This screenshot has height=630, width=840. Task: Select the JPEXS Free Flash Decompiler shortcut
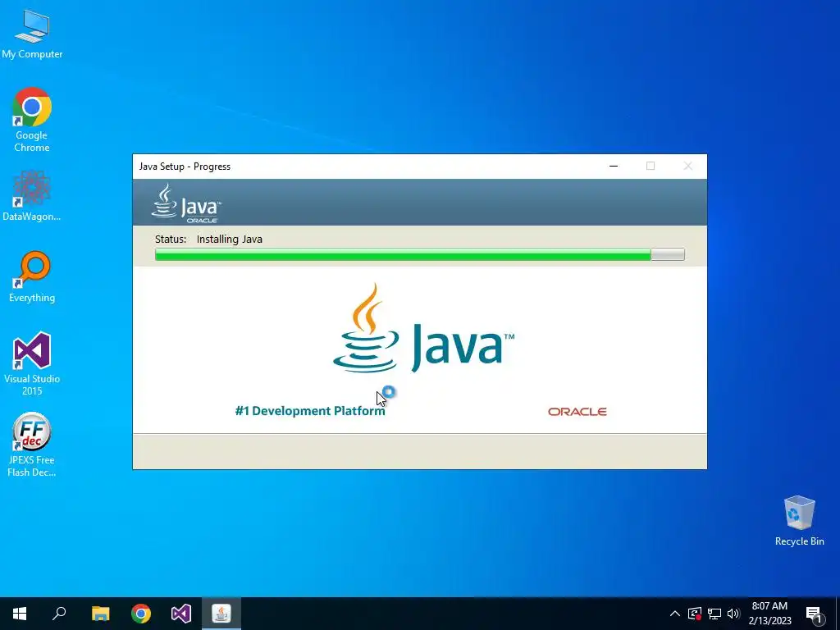(32, 445)
